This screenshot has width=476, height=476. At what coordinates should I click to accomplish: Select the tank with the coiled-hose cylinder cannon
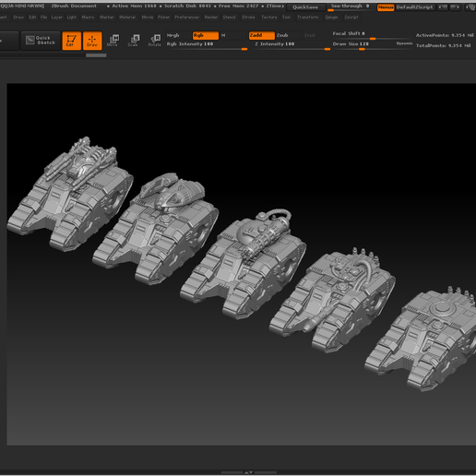(x=243, y=265)
